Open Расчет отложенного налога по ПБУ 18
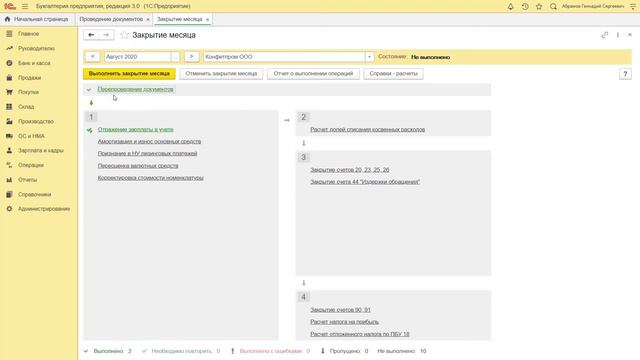 point(360,334)
